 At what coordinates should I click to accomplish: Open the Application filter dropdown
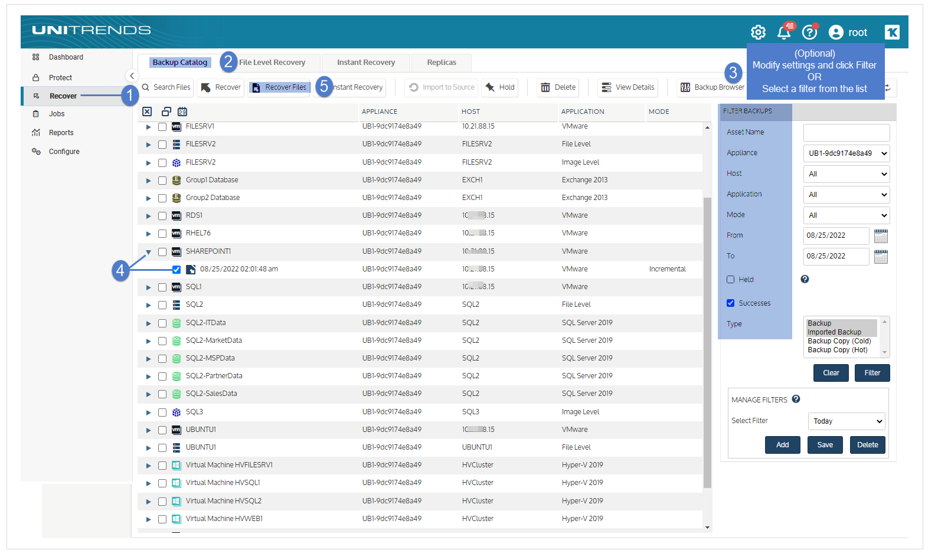(847, 195)
